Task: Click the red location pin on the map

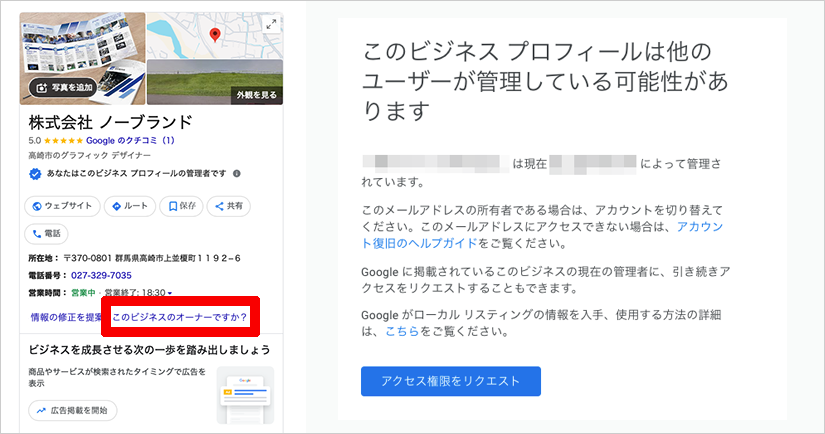Action: click(x=215, y=35)
